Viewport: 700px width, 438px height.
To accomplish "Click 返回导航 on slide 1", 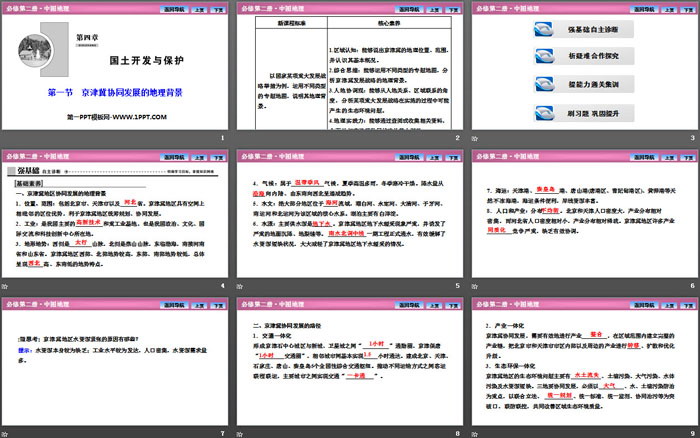I will pos(174,9).
